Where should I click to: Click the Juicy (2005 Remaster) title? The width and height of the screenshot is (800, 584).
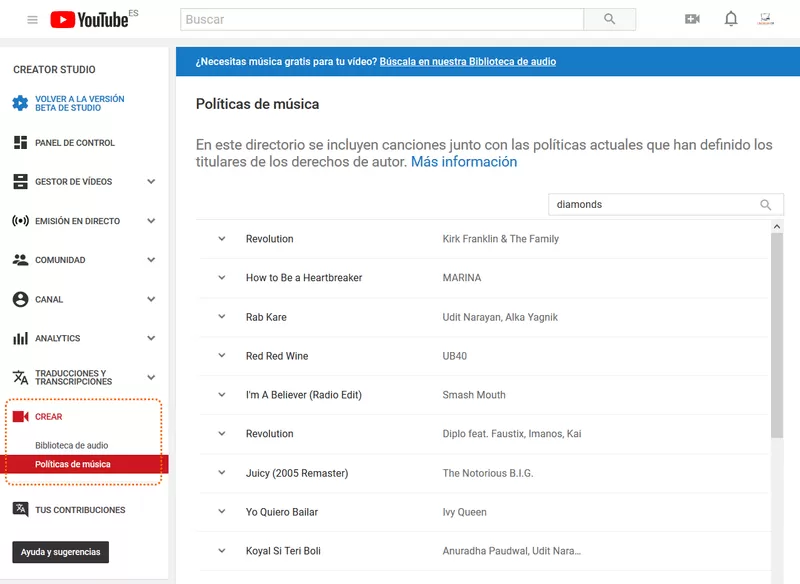pyautogui.click(x=297, y=473)
